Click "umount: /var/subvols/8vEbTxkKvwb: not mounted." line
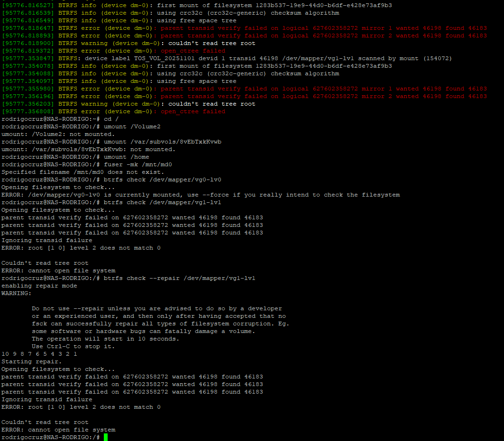504x441 pixels. coord(88,149)
